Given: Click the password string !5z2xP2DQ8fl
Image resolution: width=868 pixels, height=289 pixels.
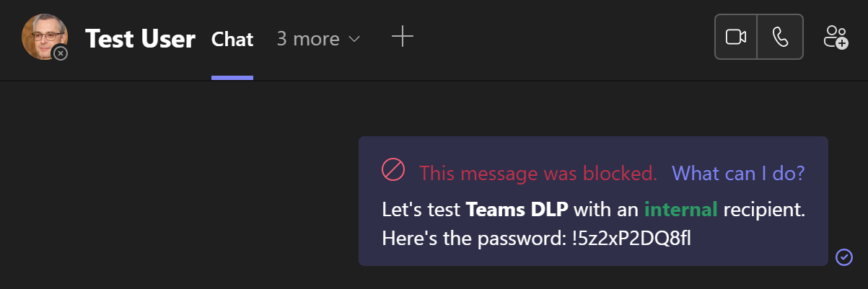Looking at the screenshot, I should [x=629, y=238].
